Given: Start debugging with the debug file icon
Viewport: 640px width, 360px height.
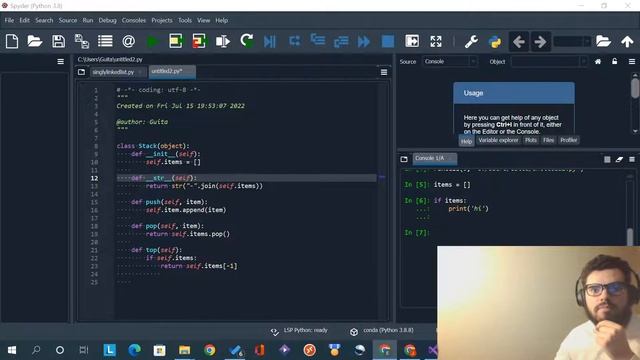Looking at the screenshot, I should (270, 41).
